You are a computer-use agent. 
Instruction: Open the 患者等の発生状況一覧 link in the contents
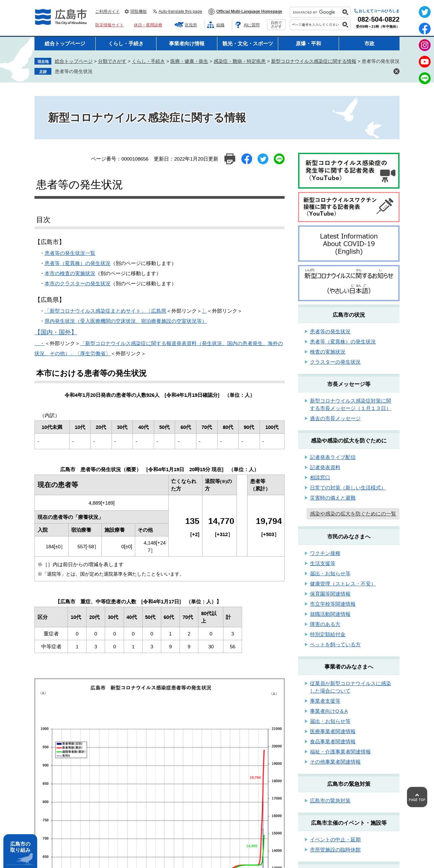(70, 253)
